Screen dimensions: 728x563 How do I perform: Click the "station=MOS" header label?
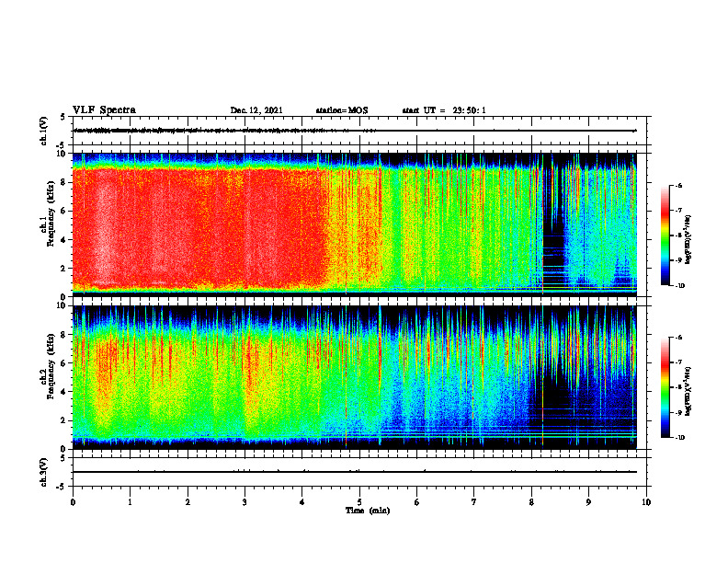[342, 110]
